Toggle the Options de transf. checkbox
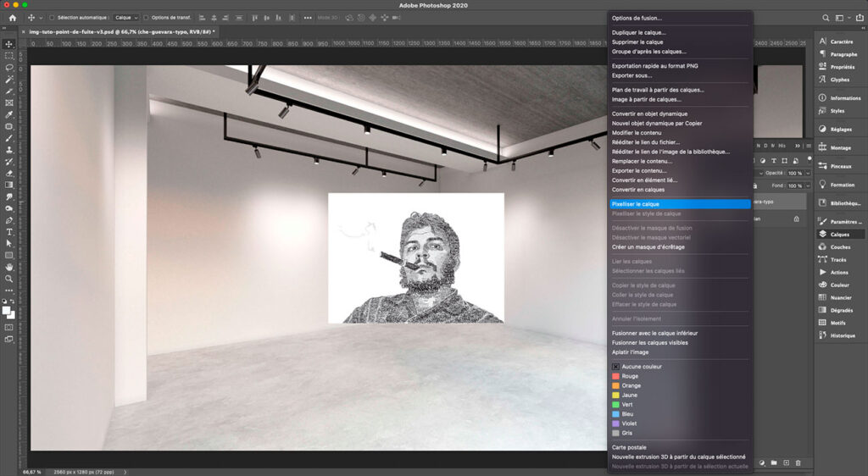 click(x=146, y=17)
